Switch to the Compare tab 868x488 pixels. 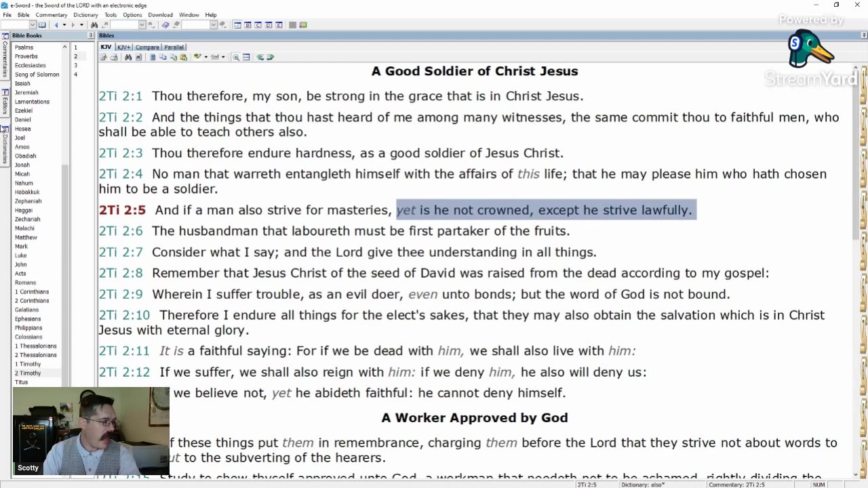pyautogui.click(x=147, y=47)
